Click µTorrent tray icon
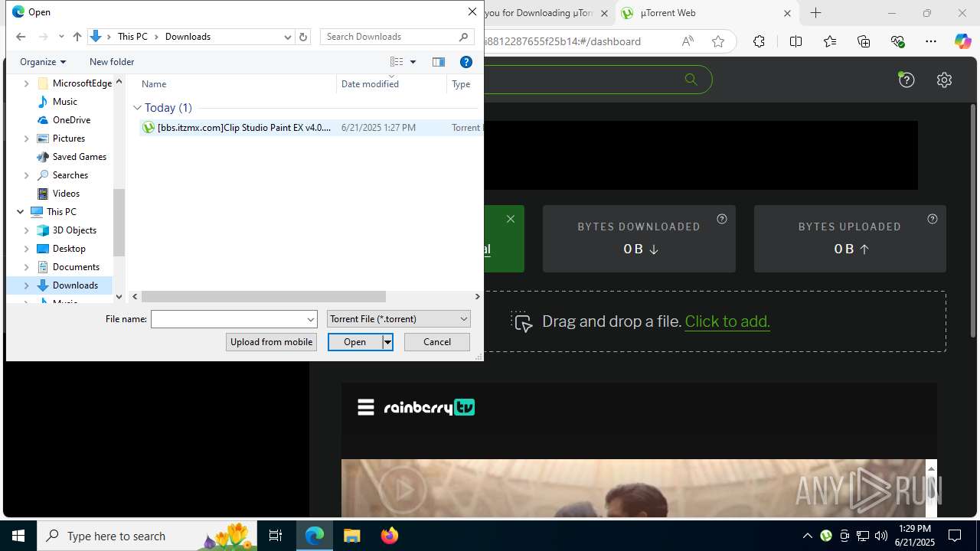This screenshot has height=551, width=980. (x=826, y=536)
